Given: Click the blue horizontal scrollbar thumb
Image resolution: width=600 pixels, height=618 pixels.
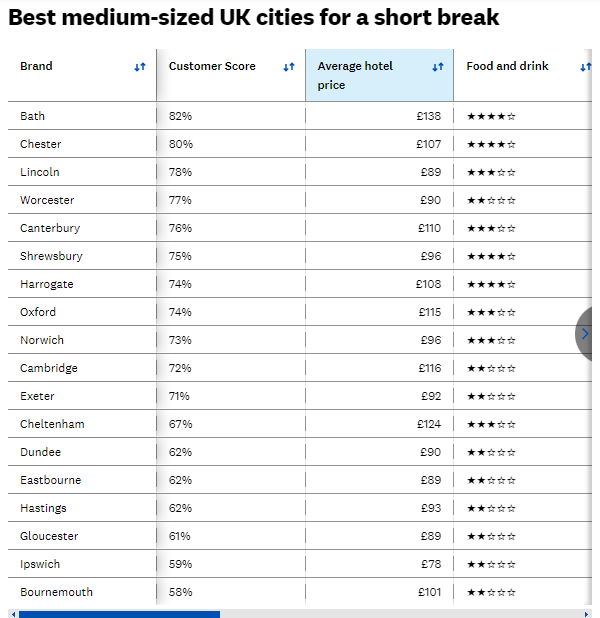Looking at the screenshot, I should point(119,614).
